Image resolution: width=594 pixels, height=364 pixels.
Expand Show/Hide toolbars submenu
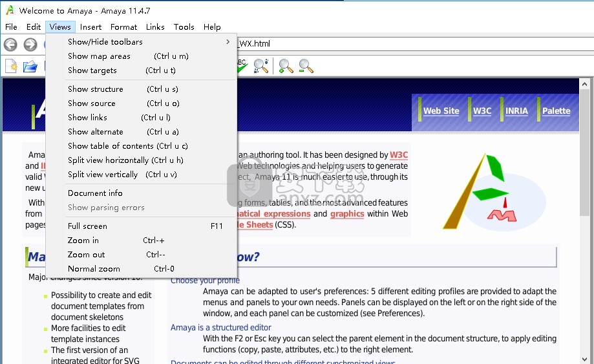[142, 41]
